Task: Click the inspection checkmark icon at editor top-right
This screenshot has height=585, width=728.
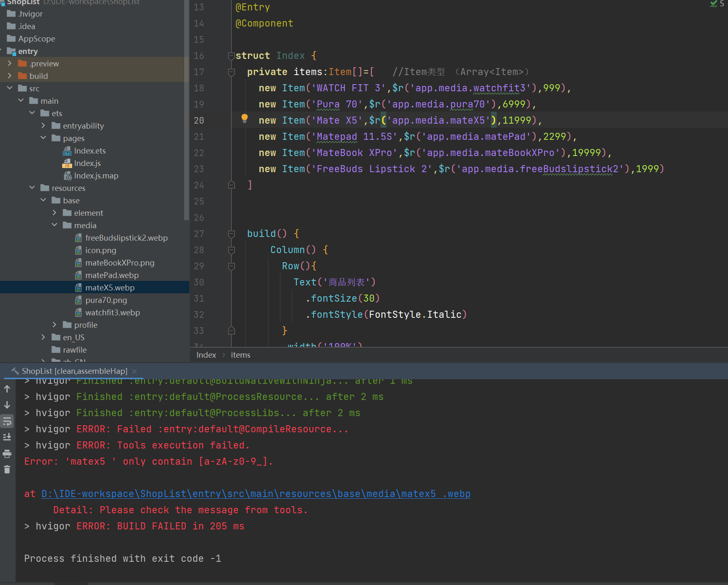Action: pyautogui.click(x=713, y=4)
